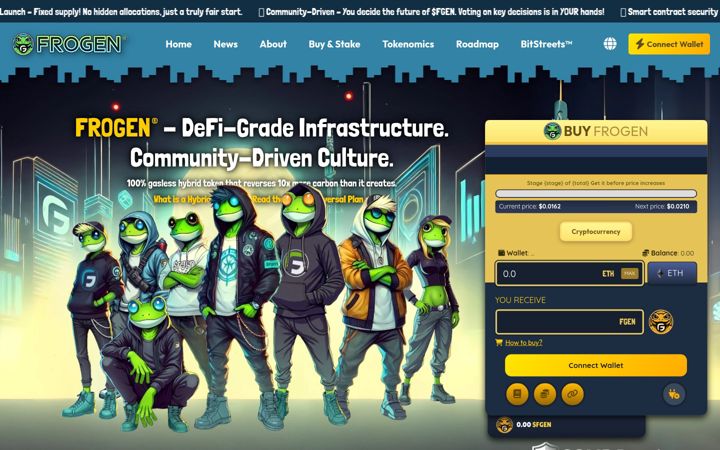Click the frog icon beside 0.00 $FGEN
The image size is (720, 450).
(x=504, y=425)
